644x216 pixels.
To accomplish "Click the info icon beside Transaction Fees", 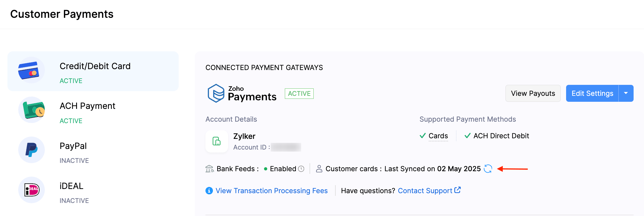I will point(209,190).
